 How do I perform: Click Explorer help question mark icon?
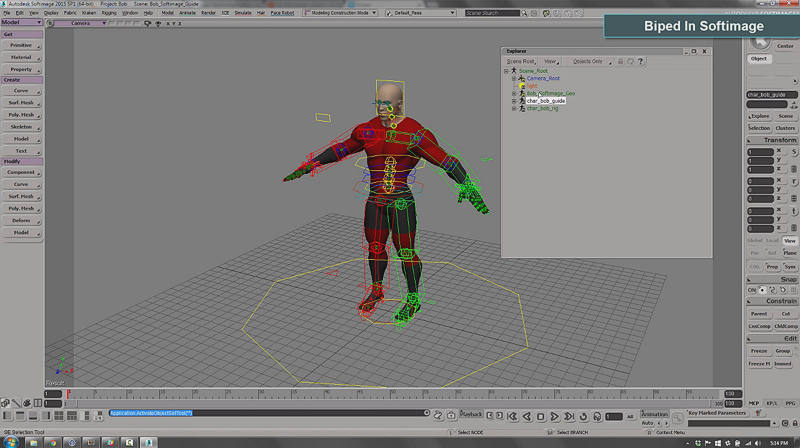640,61
